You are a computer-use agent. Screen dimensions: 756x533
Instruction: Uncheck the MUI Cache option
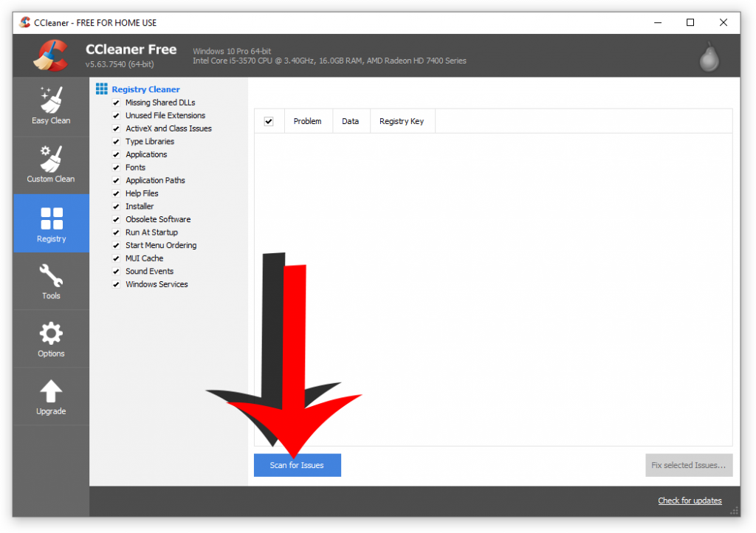tap(116, 258)
